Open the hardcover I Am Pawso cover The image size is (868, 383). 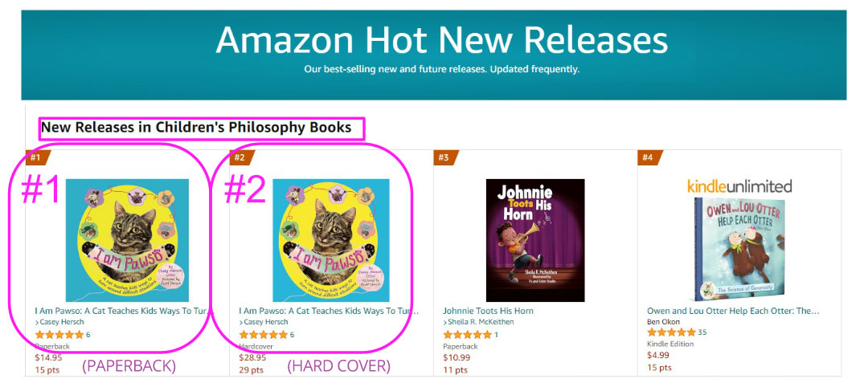click(331, 239)
